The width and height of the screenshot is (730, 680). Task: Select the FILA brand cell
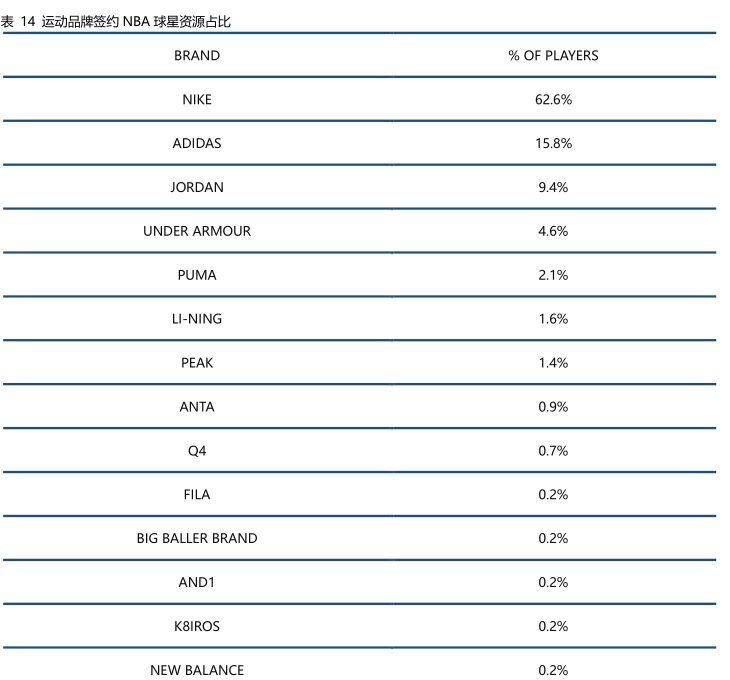197,495
